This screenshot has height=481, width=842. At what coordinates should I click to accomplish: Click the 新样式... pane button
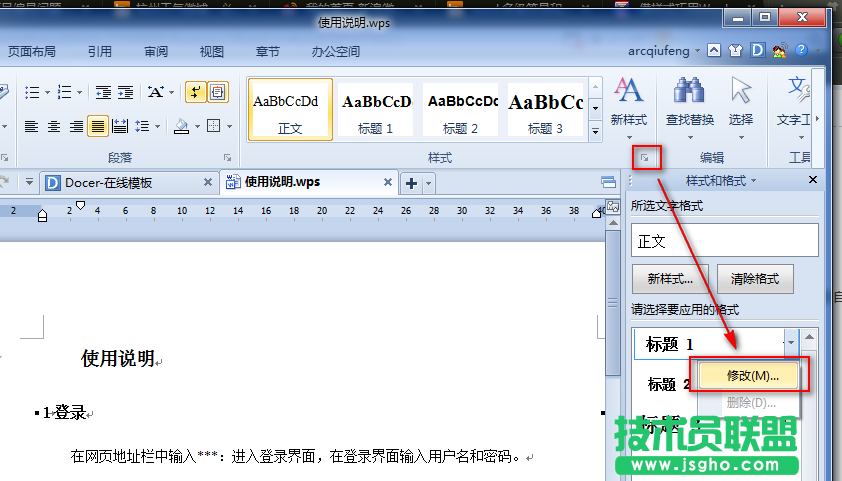coord(670,279)
